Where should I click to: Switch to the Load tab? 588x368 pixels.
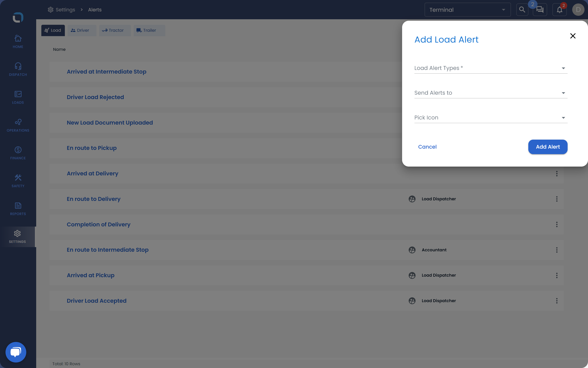click(x=53, y=30)
